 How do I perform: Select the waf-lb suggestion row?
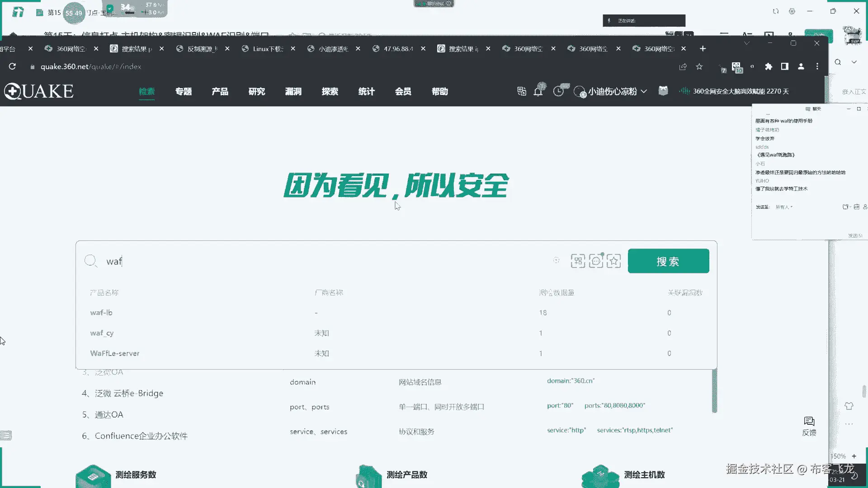click(x=101, y=313)
